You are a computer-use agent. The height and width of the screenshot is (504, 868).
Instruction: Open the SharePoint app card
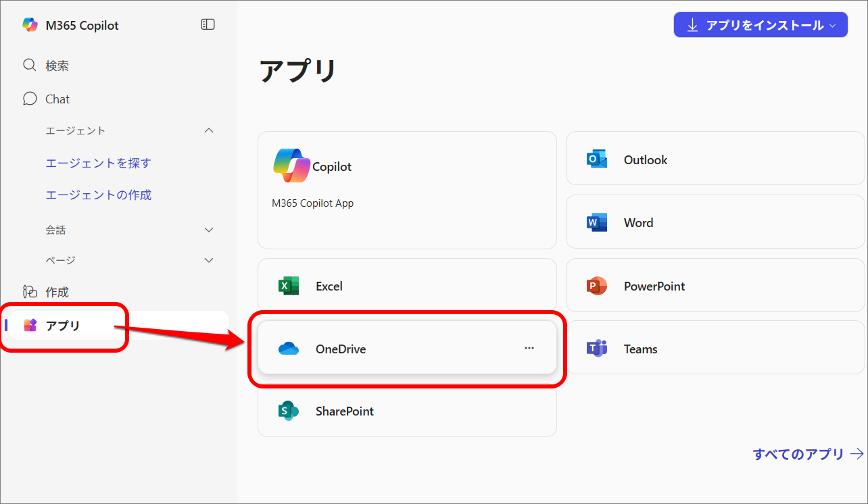coord(407,411)
